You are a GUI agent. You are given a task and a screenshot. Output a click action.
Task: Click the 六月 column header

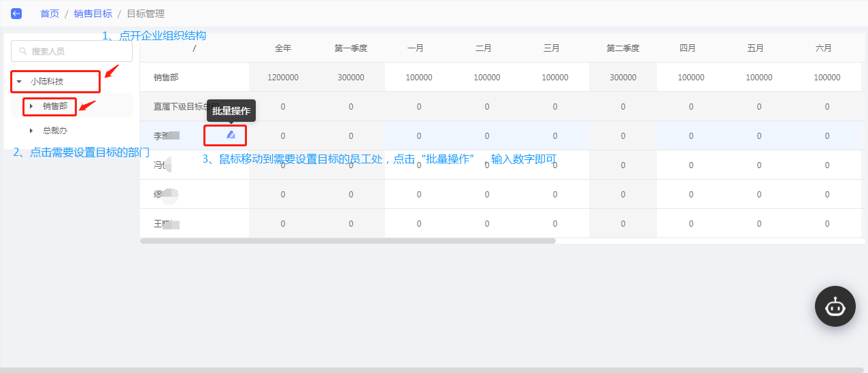[x=824, y=48]
